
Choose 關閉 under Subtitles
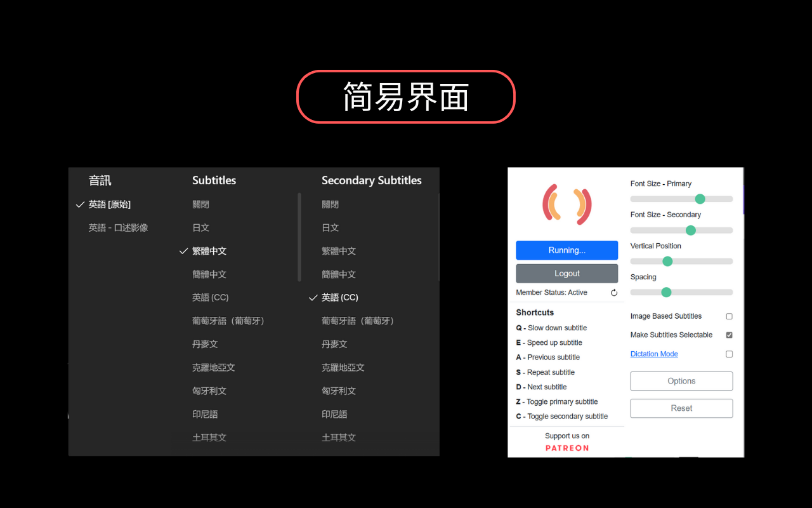coord(200,204)
